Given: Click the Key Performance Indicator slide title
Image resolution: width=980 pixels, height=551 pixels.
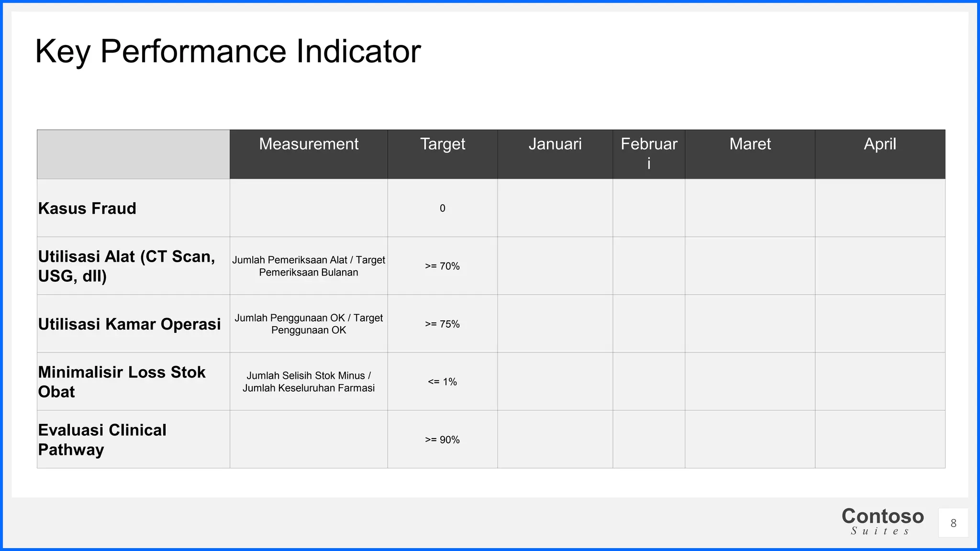Looking at the screenshot, I should pyautogui.click(x=228, y=51).
